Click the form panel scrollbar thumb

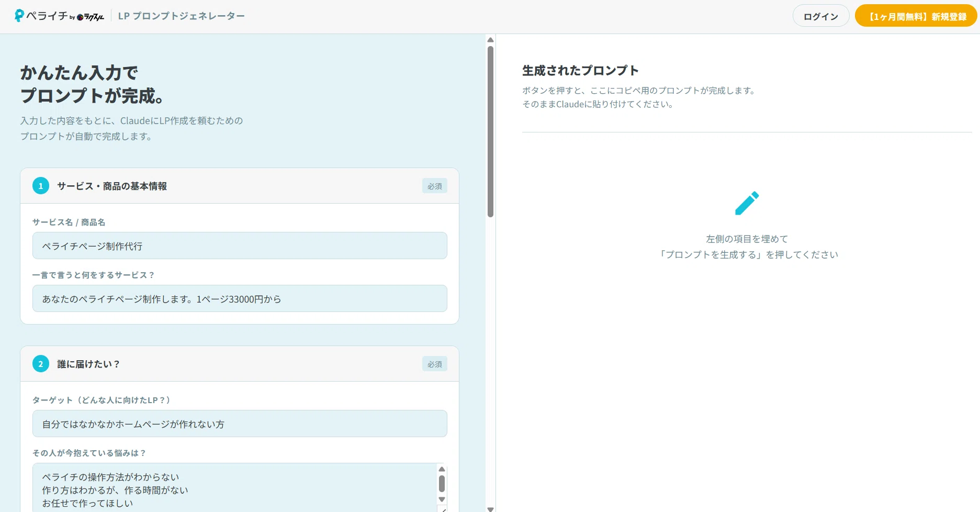coord(490,131)
